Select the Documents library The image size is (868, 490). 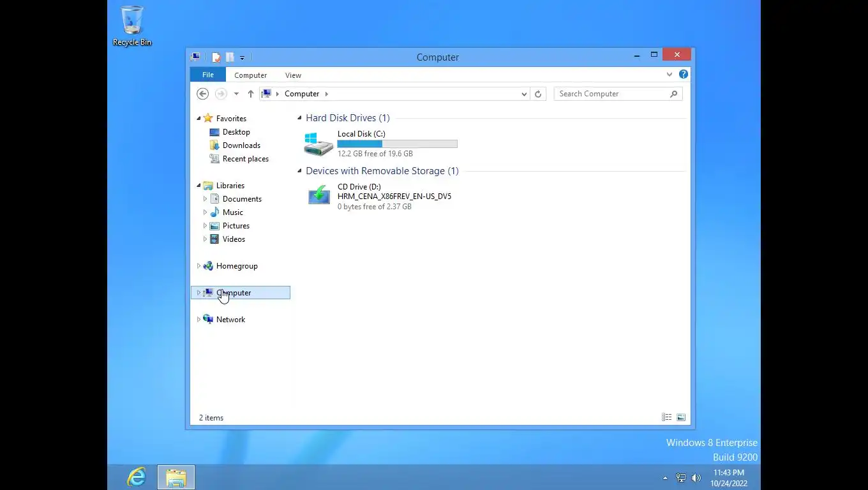(242, 199)
